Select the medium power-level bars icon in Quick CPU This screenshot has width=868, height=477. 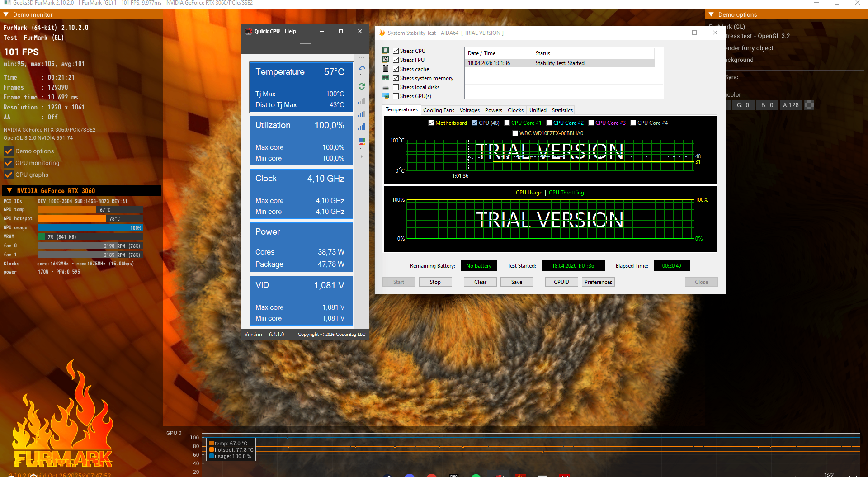pyautogui.click(x=362, y=114)
